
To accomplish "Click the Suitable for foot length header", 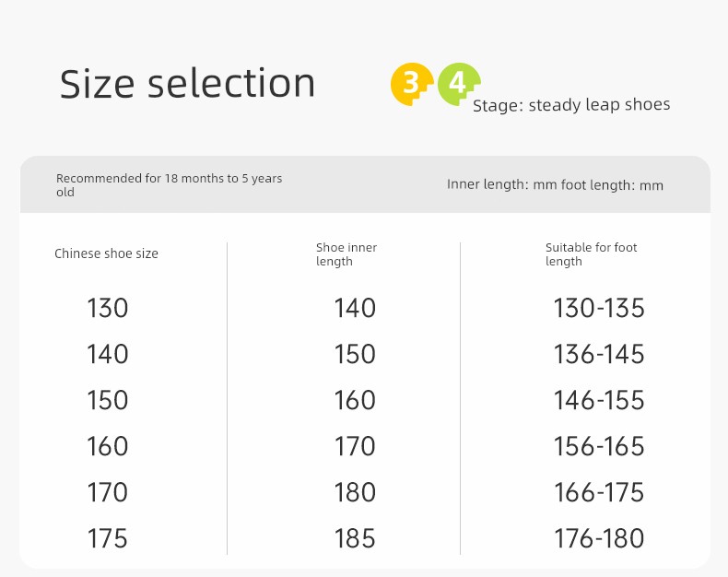I will point(591,254).
